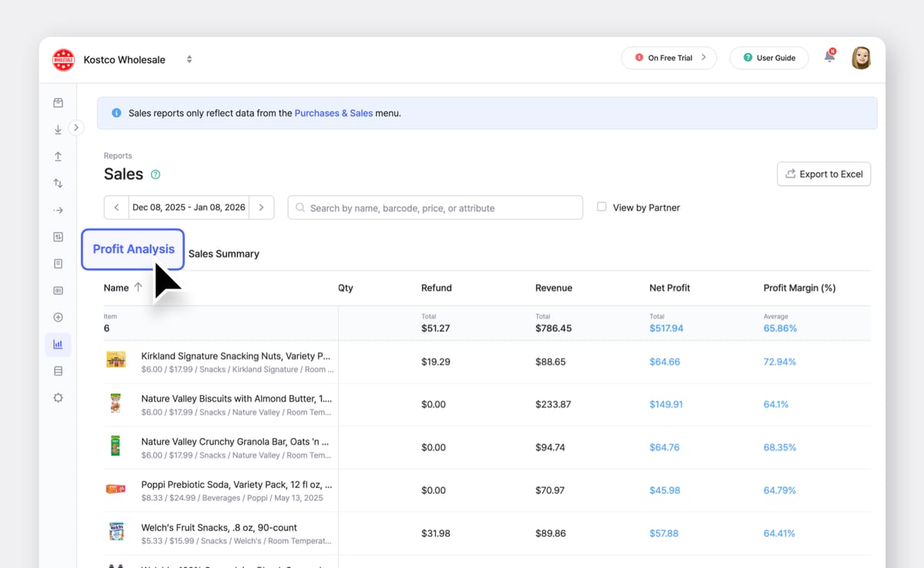Click the Name column sort arrow
Viewport: 924px width, 568px height.
tap(140, 287)
